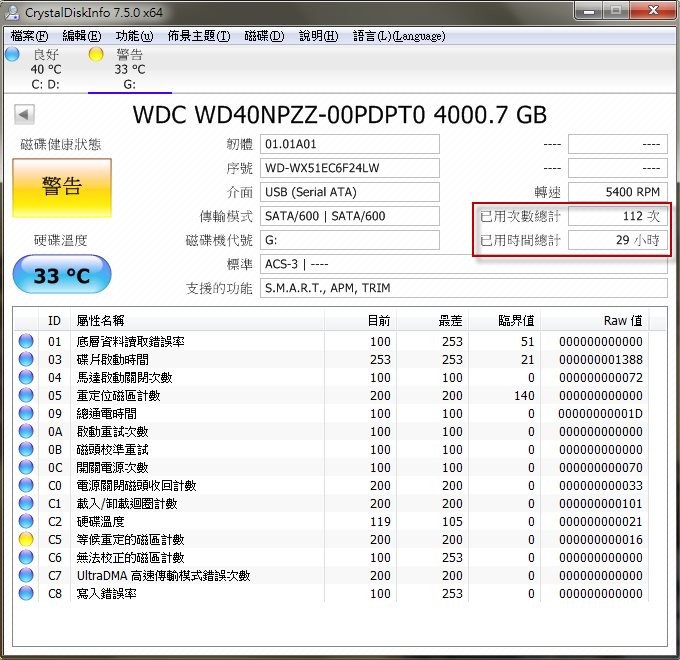Click the power on hours field 29 小時
This screenshot has height=660, width=680.
(x=618, y=240)
